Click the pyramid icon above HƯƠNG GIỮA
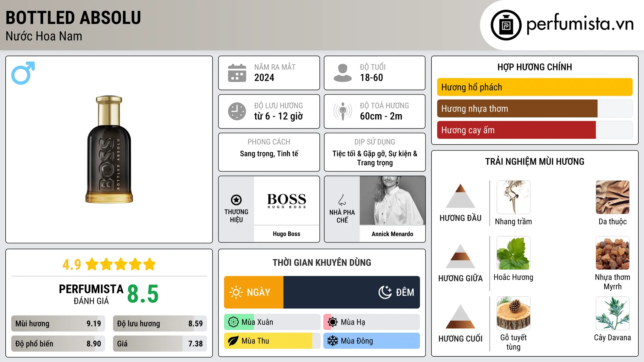Screen dimensions: 644x362 (x=461, y=256)
